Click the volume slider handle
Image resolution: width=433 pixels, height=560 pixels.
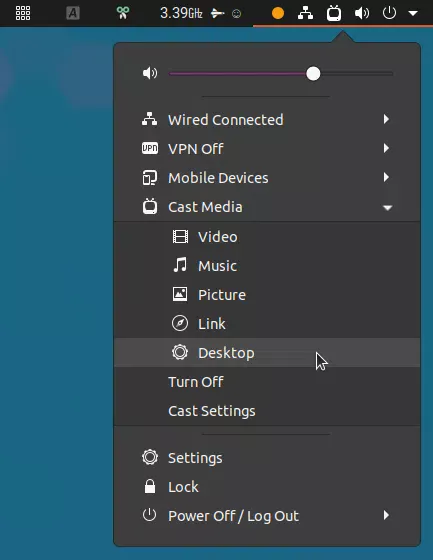click(313, 74)
